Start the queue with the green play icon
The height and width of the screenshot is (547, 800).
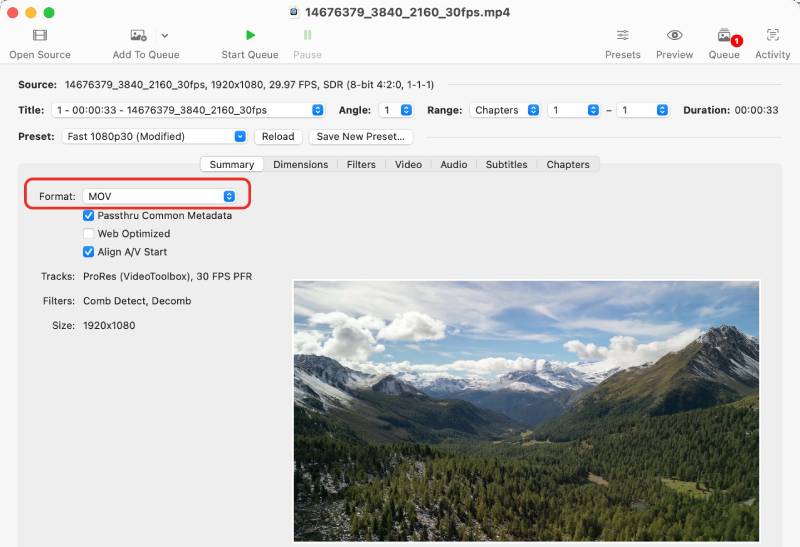250,35
